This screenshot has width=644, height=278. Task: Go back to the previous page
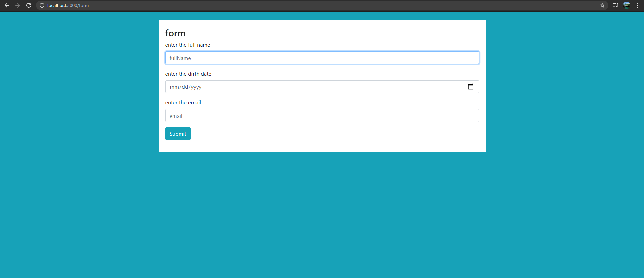tap(7, 5)
